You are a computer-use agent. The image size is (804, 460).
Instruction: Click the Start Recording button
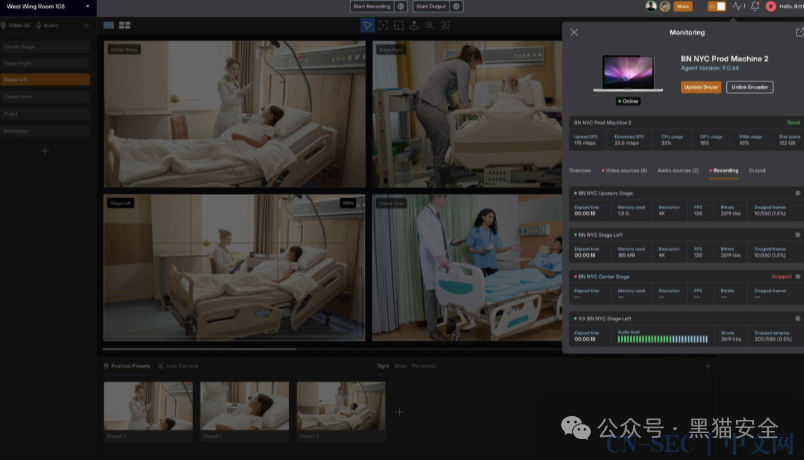pos(372,6)
